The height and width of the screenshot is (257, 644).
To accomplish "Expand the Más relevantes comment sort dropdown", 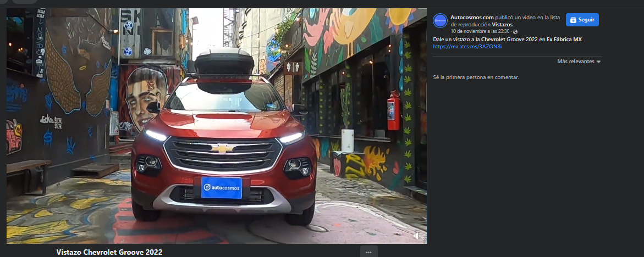I will point(579,62).
